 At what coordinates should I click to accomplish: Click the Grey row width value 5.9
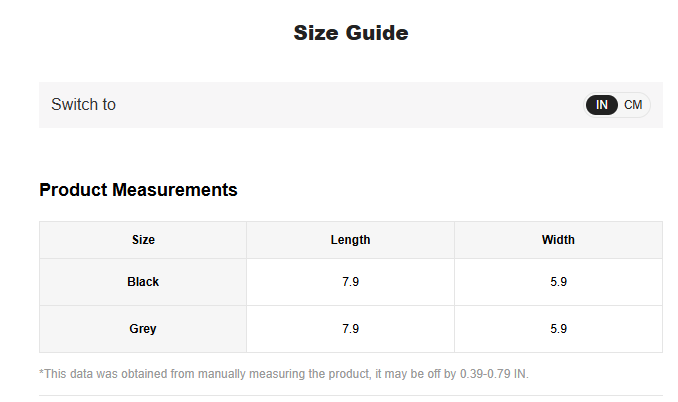point(558,328)
